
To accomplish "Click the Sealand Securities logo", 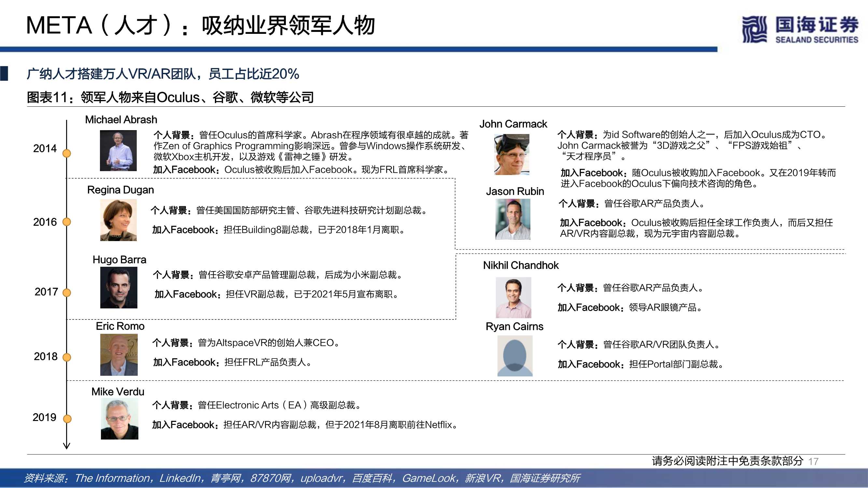I will [800, 29].
